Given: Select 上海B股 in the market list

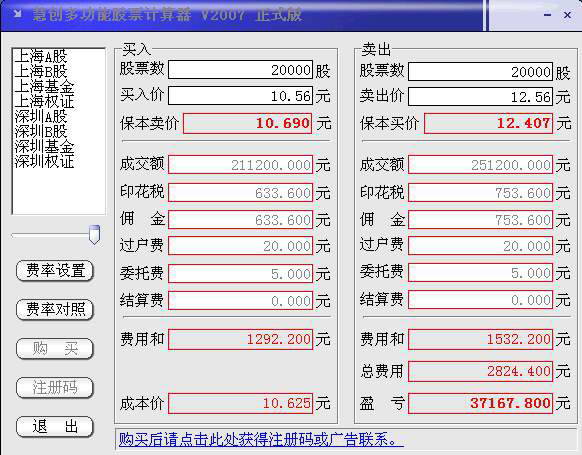Looking at the screenshot, I should (41, 71).
